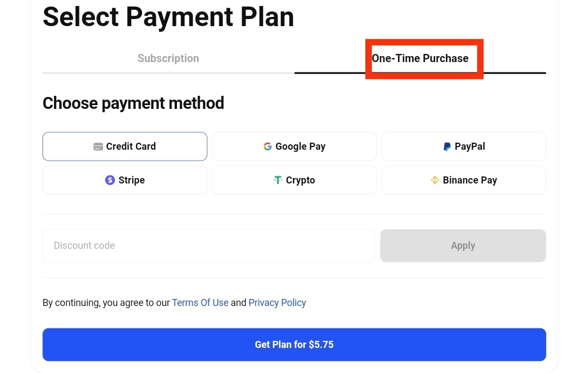Switch to the Subscription tab

tap(168, 58)
